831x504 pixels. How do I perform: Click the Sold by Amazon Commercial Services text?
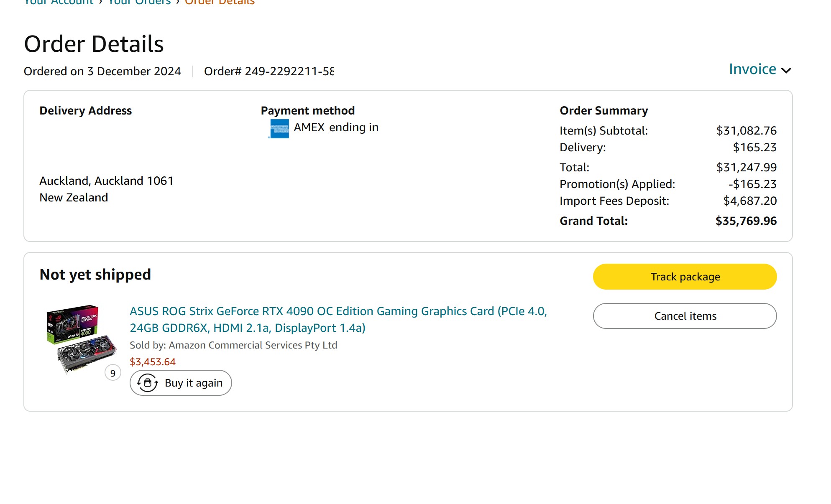coord(233,345)
